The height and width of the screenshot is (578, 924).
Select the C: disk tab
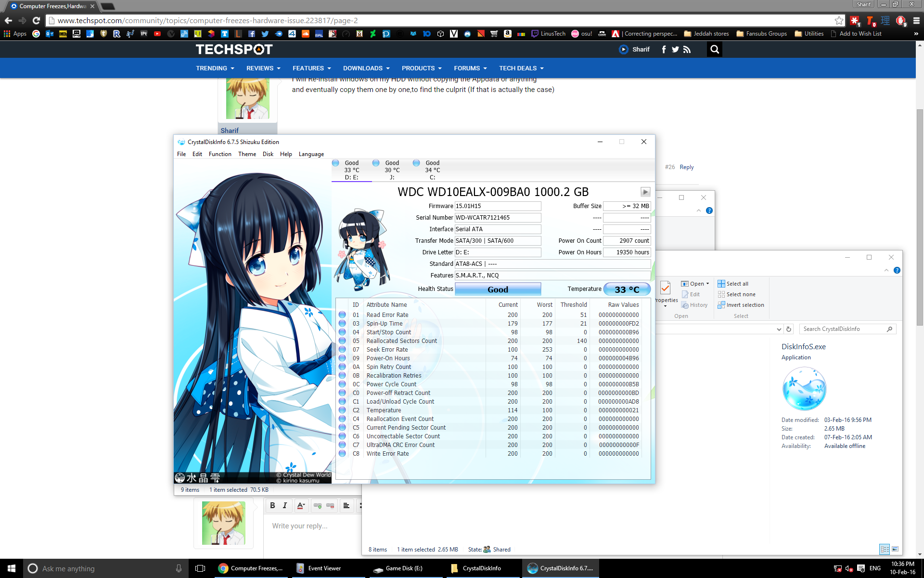click(x=432, y=170)
